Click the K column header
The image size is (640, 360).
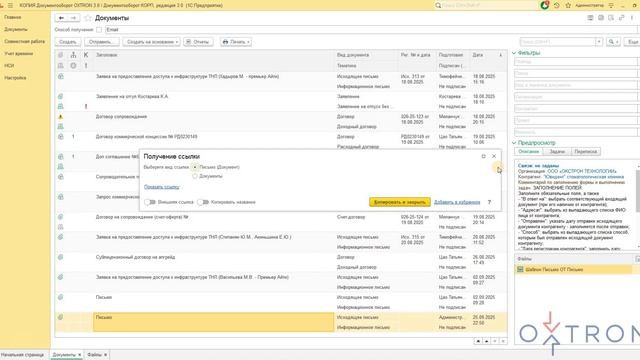pyautogui.click(x=86, y=55)
